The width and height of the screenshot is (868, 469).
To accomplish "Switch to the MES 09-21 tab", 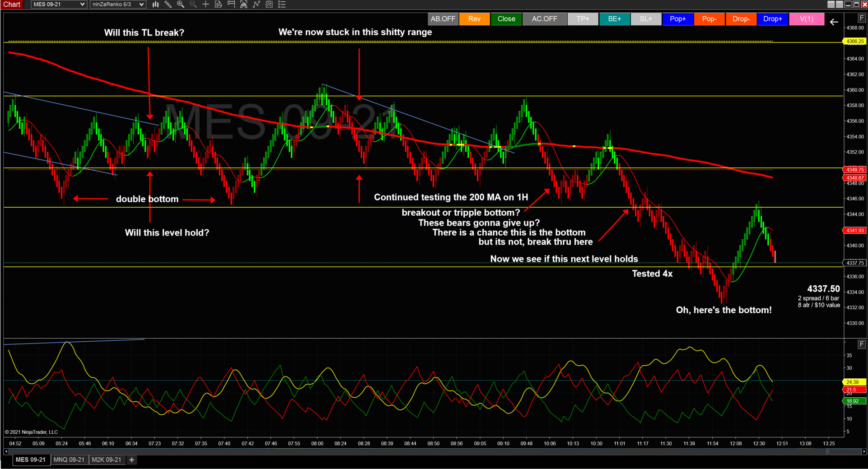I will (31, 460).
